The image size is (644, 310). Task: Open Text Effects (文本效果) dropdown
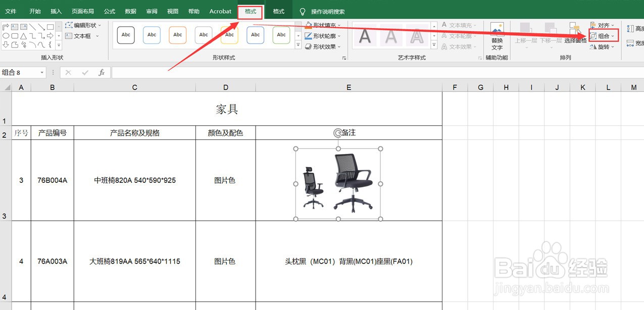(459, 46)
